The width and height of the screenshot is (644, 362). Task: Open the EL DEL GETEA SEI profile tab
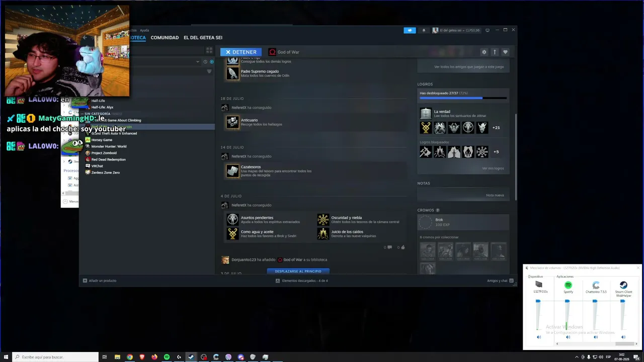pyautogui.click(x=203, y=38)
